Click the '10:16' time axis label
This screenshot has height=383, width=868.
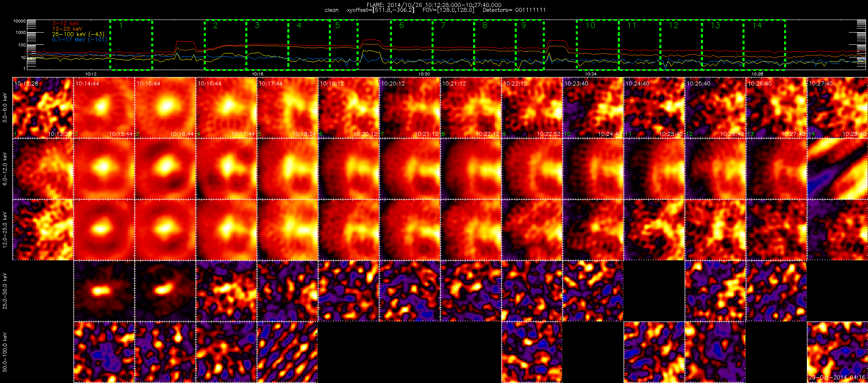258,74
